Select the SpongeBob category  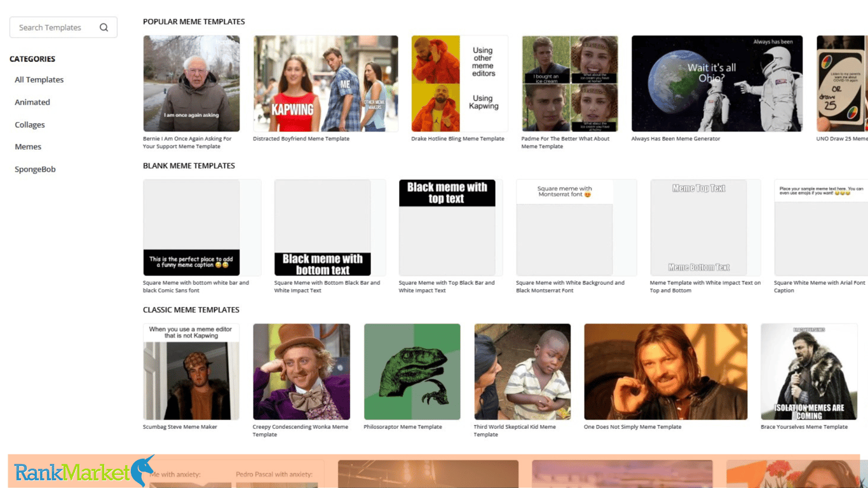[35, 169]
